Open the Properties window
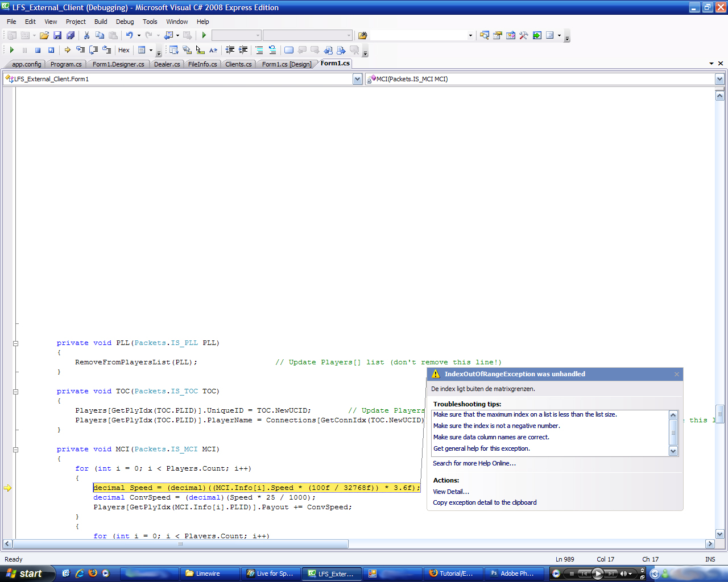728x582 pixels. [498, 35]
